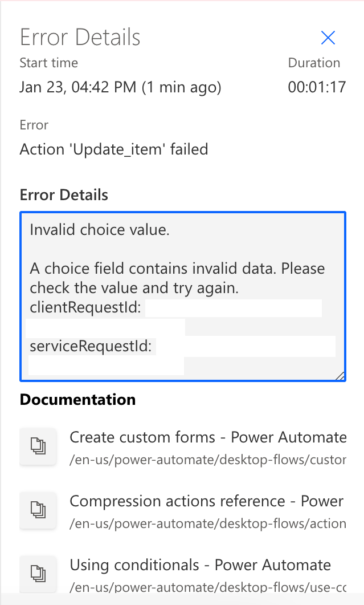Open Compression actions reference documentation link

point(206,501)
